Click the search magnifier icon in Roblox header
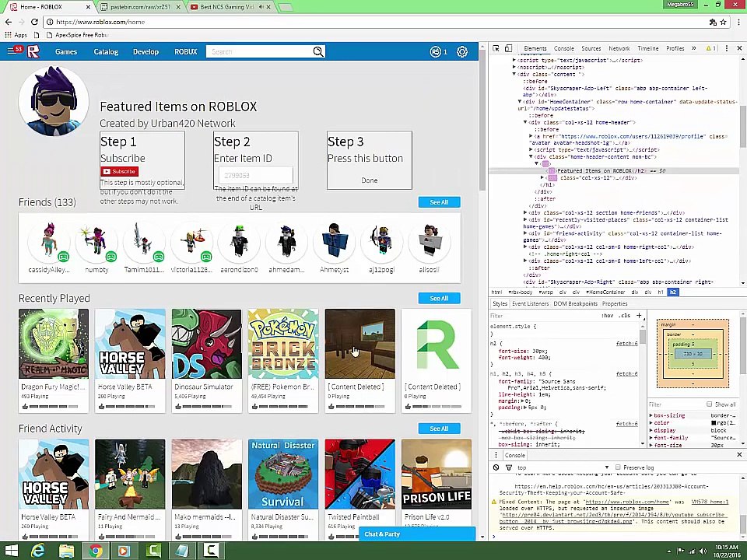This screenshot has width=747, height=560. 317,52
